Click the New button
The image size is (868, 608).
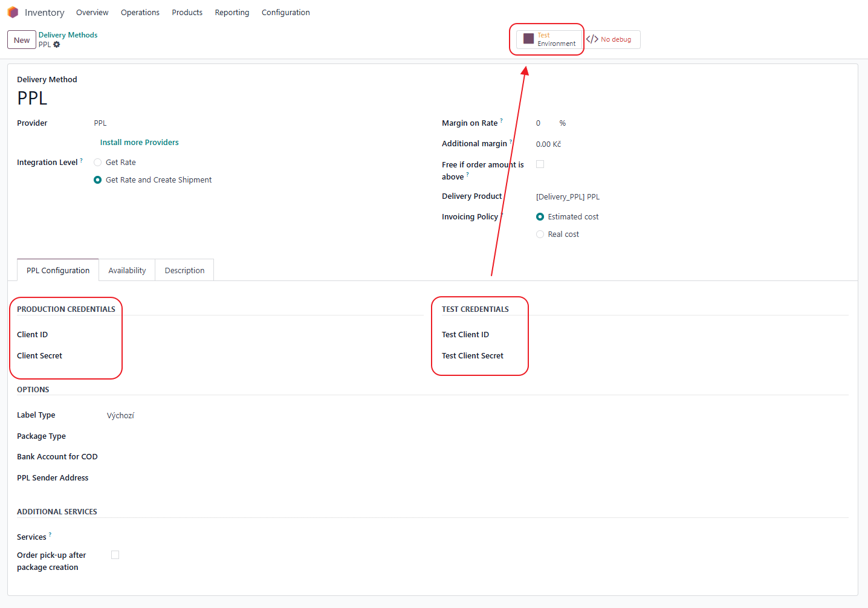[22, 40]
